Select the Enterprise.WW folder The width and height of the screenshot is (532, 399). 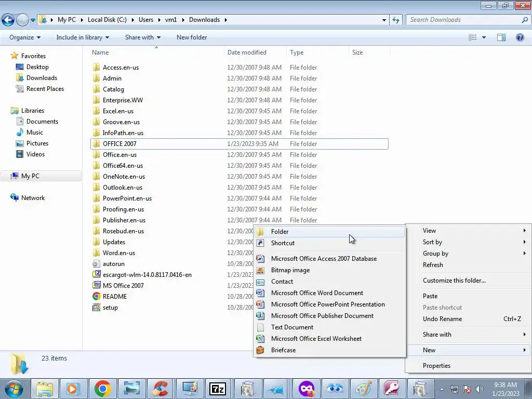(240, 100)
